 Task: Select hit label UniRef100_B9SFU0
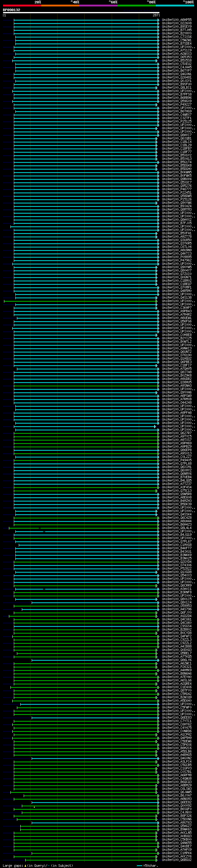177,84
